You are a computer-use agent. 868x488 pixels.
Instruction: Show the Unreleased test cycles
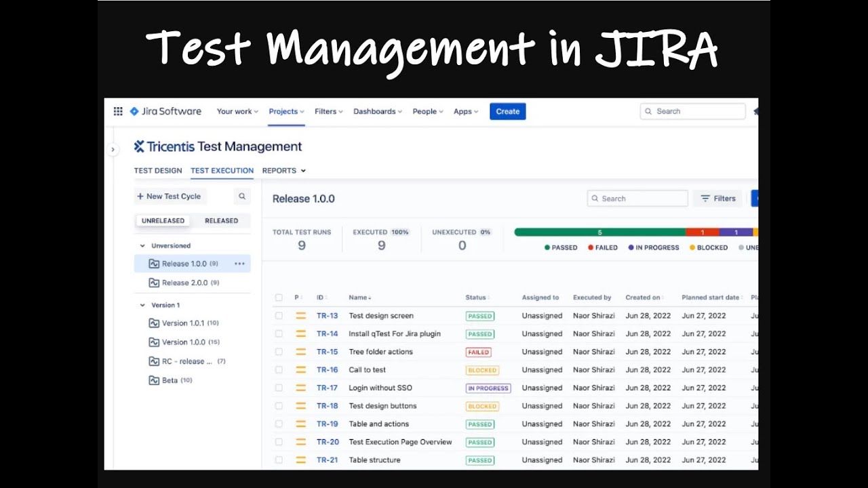click(x=163, y=221)
